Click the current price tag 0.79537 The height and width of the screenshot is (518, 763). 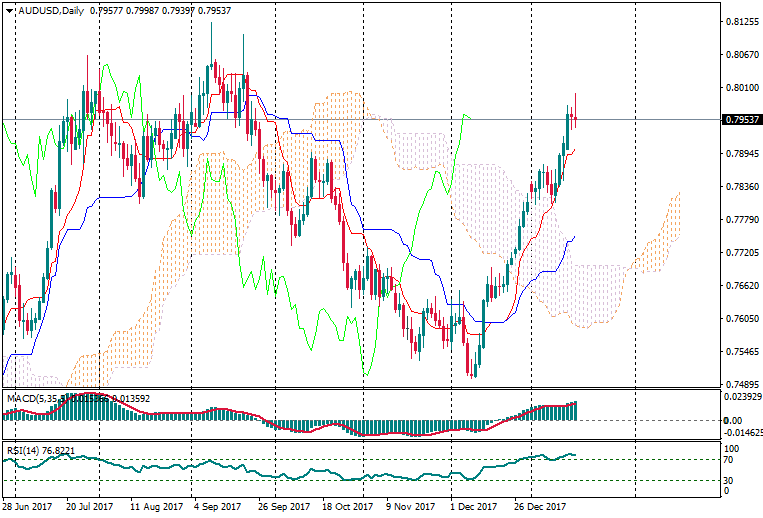(741, 120)
